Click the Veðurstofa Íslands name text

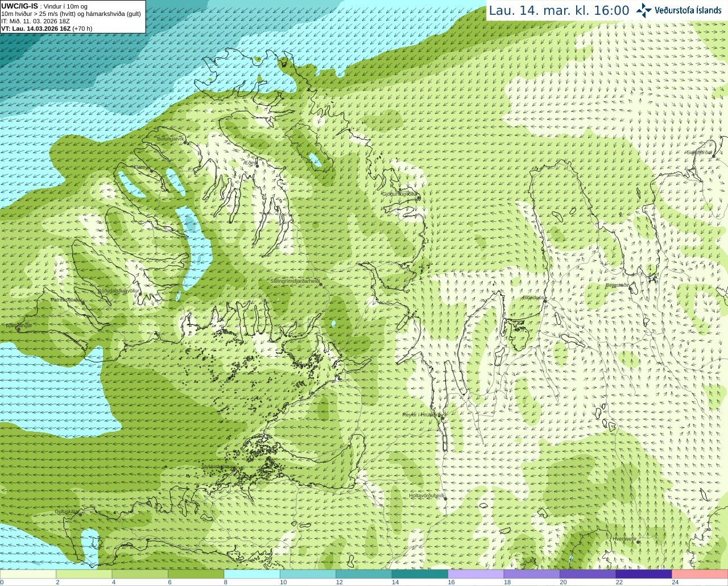[x=688, y=10]
